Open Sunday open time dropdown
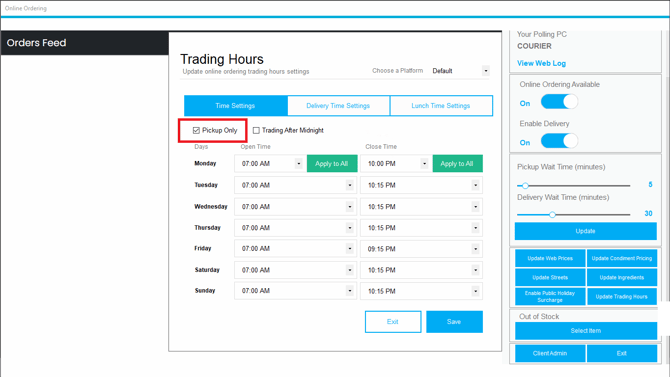The height and width of the screenshot is (377, 670). (350, 291)
